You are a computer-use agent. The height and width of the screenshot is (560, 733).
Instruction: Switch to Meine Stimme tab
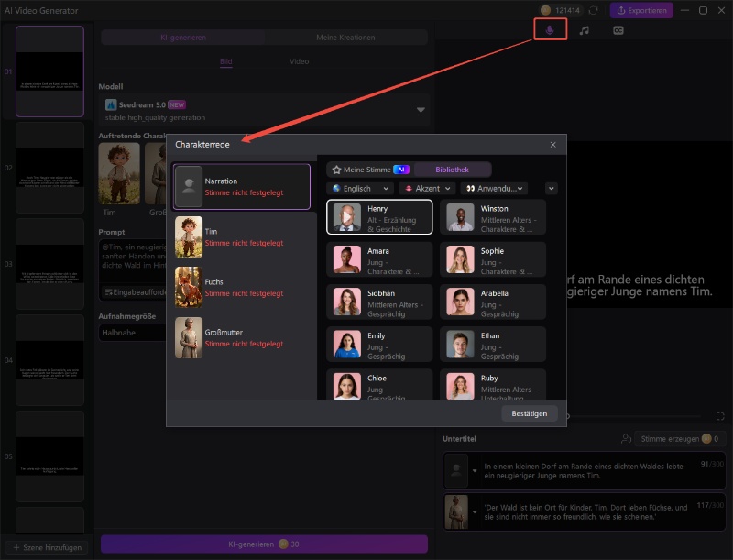tap(368, 170)
